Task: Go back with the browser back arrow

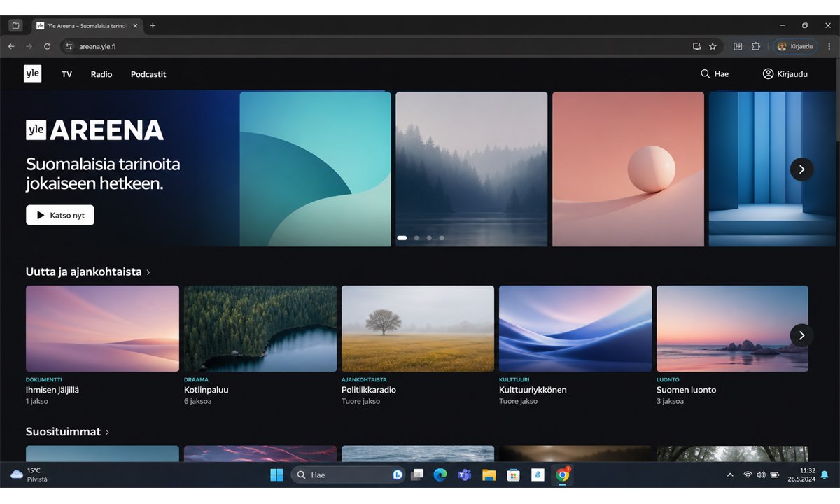Action: pyautogui.click(x=11, y=46)
